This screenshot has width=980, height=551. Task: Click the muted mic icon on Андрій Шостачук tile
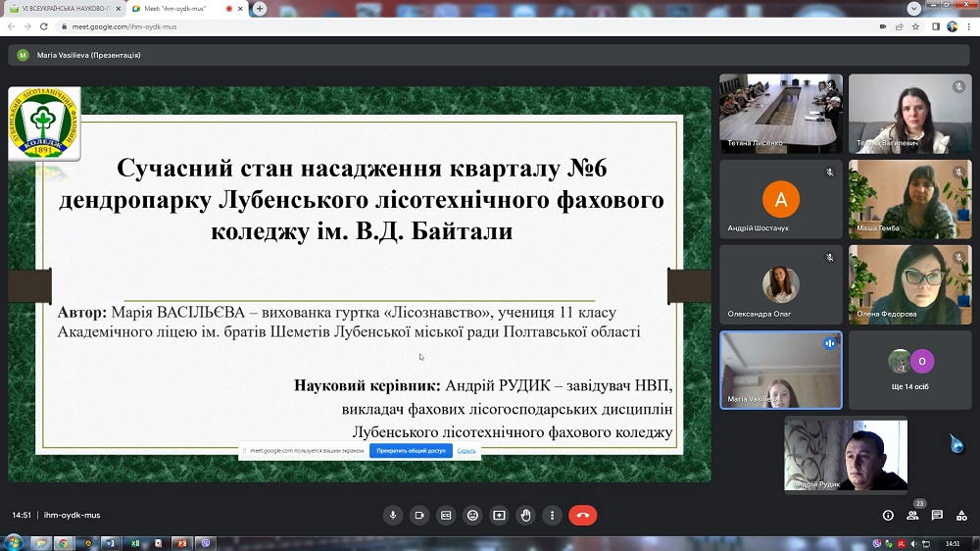(x=829, y=173)
